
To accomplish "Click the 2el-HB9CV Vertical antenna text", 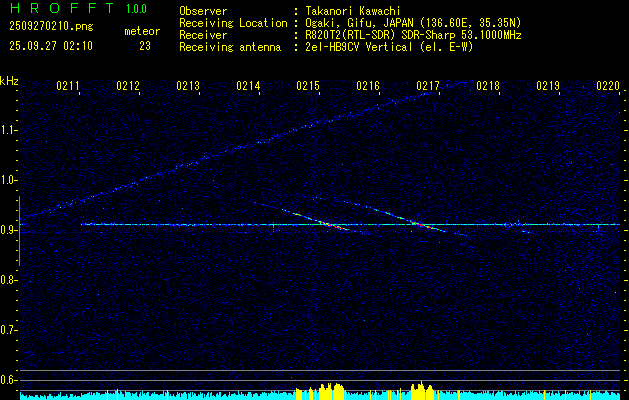I will pos(389,47).
